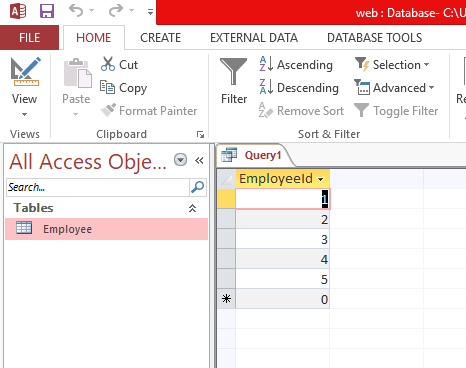Click the EmployeeId cell with value 1
This screenshot has width=466, height=368.
pos(283,199)
